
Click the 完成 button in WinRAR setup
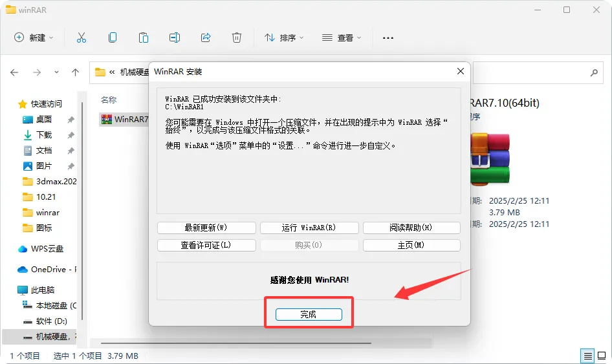point(309,314)
